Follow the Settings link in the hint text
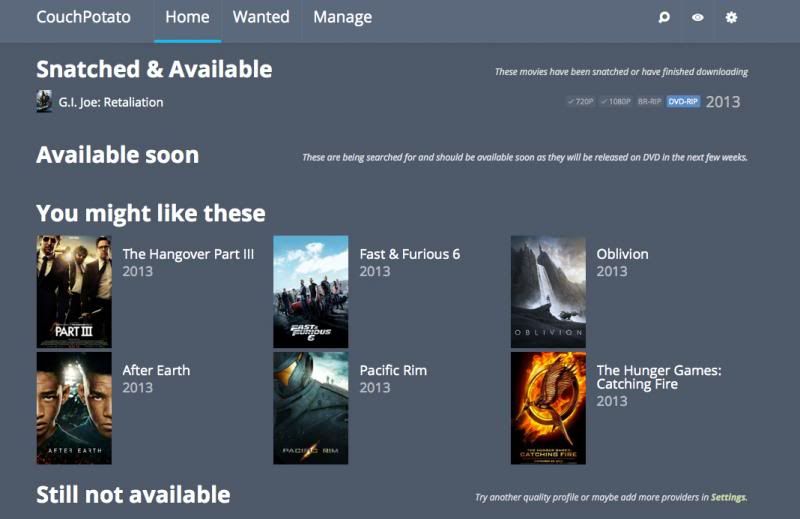 [728, 497]
